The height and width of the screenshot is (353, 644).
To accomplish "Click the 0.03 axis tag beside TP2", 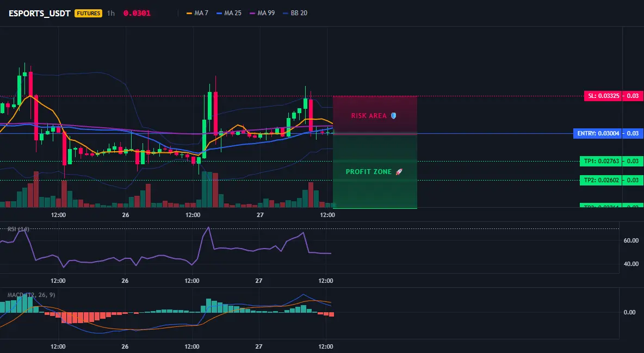I will pos(633,180).
